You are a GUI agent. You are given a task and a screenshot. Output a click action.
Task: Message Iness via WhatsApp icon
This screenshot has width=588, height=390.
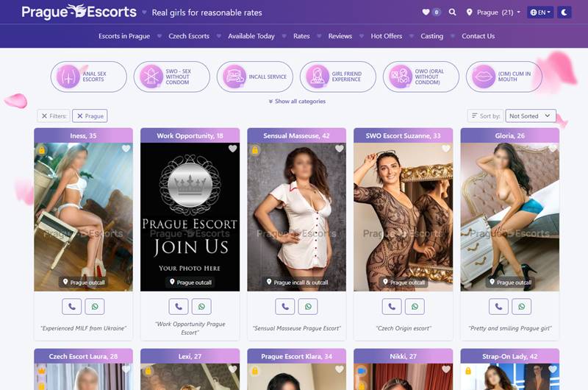coord(95,307)
